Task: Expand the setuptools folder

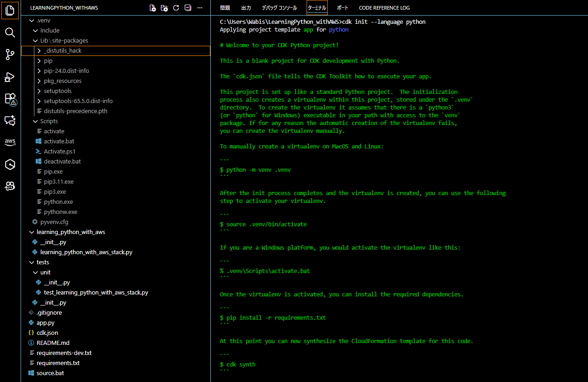Action: [39, 91]
